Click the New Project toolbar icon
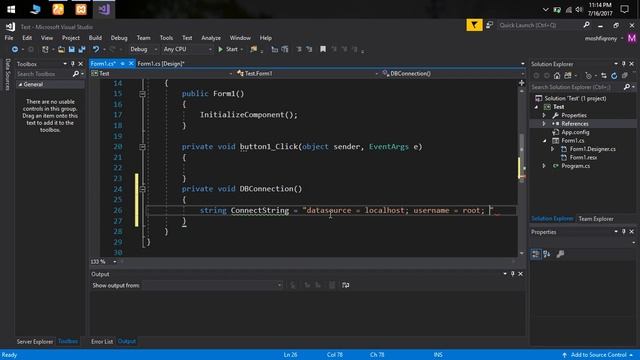 click(45, 49)
